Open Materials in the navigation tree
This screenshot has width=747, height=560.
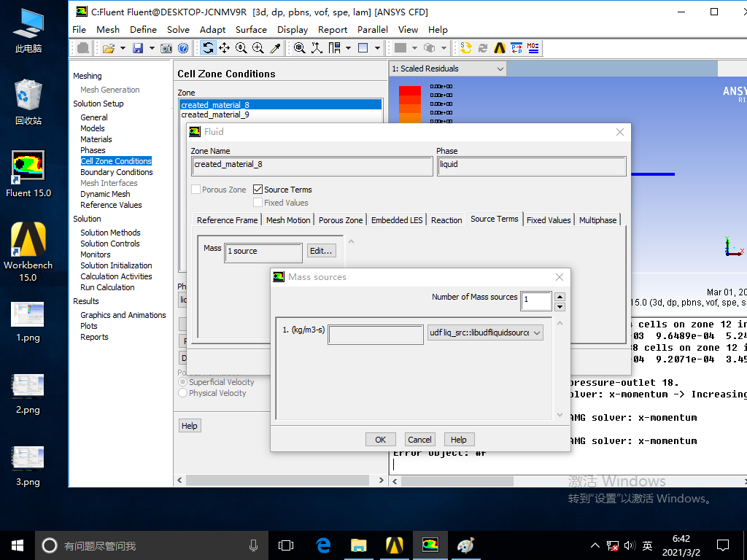96,139
